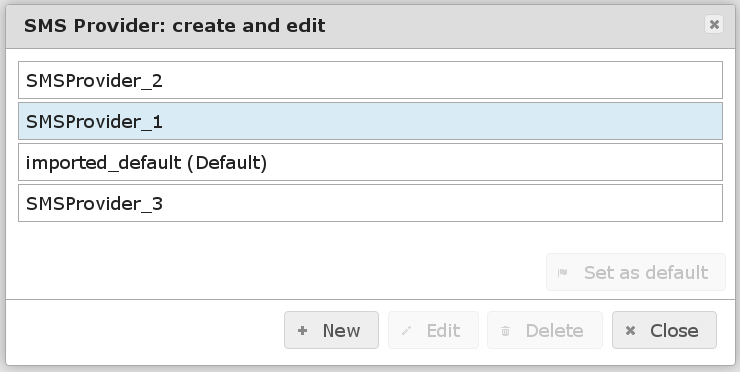This screenshot has height=372, width=740.
Task: Click blank right side of SMSProvider_2 row
Action: (x=444, y=80)
